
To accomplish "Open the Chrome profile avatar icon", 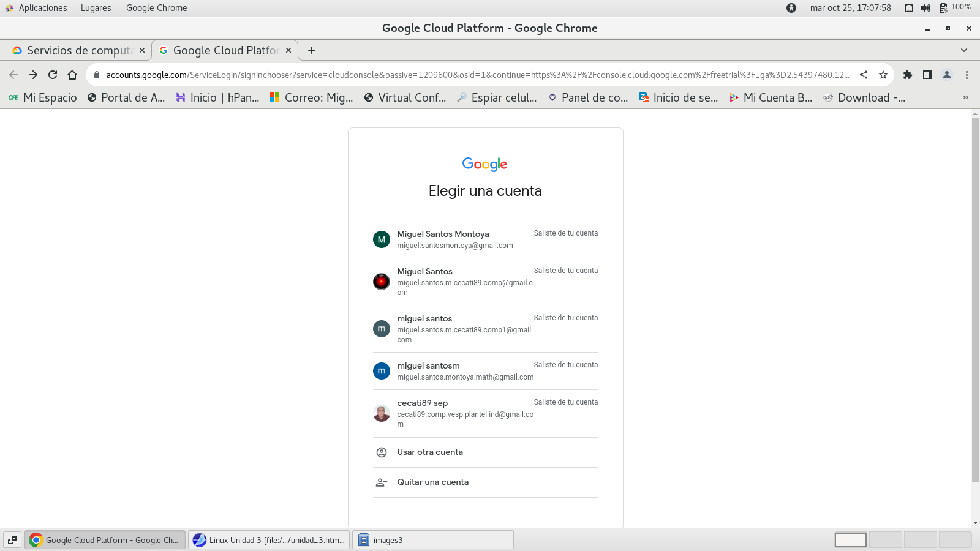I will 946,75.
